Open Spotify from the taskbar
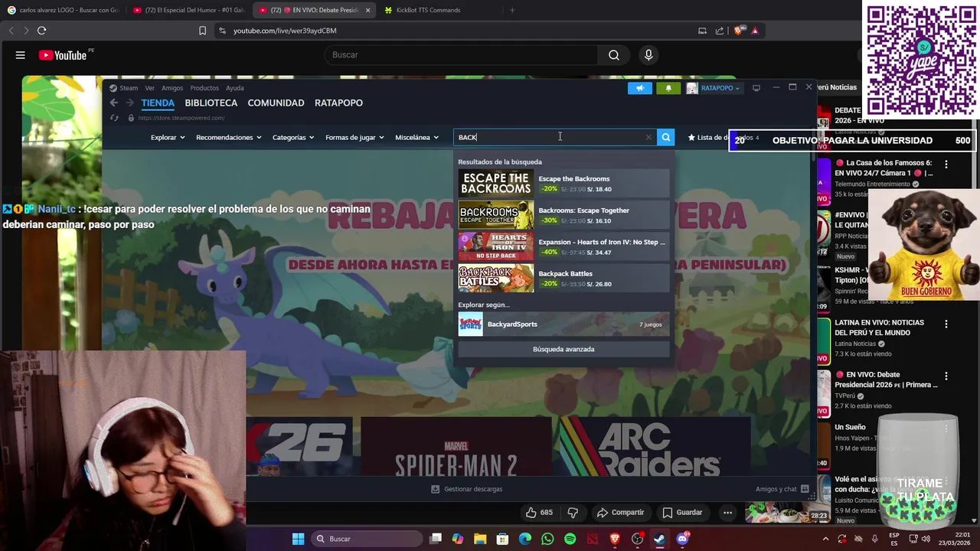This screenshot has height=551, width=980. 570,539
